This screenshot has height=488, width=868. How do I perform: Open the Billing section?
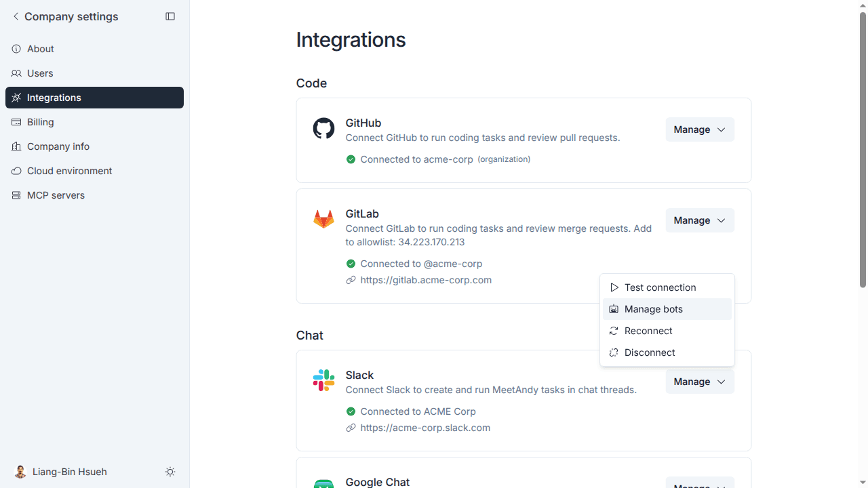click(x=94, y=122)
